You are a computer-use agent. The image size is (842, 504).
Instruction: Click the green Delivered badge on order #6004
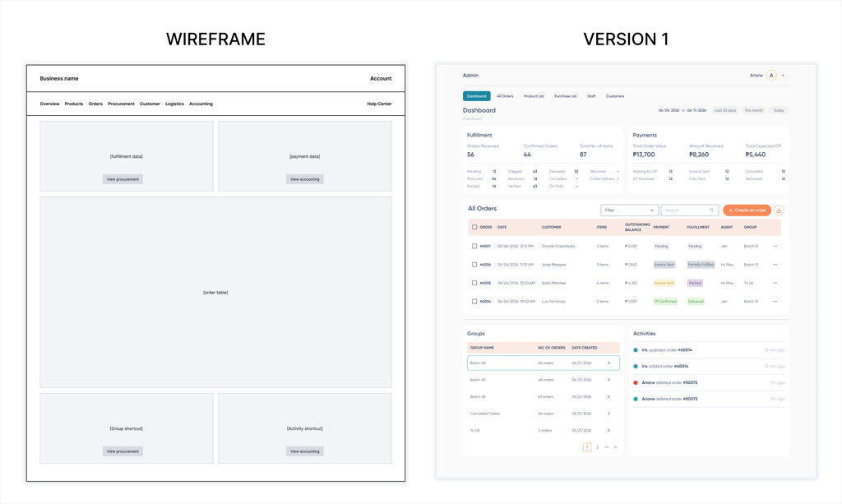(696, 302)
